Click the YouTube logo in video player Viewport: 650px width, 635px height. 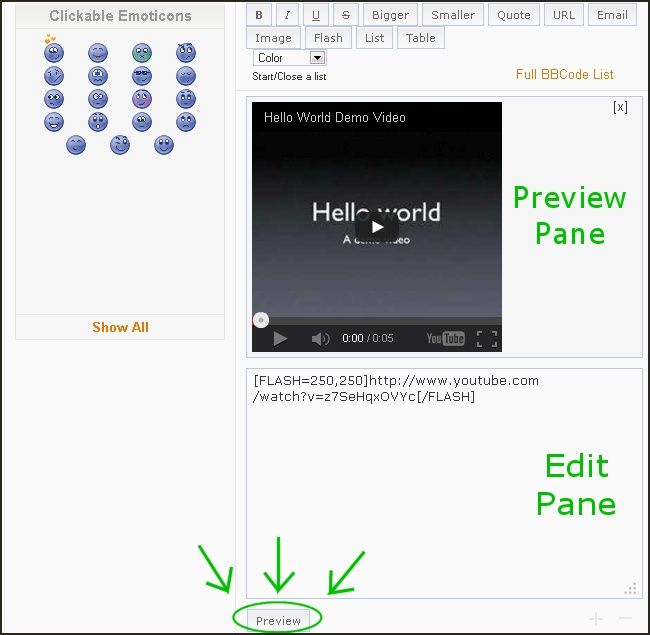click(x=445, y=339)
